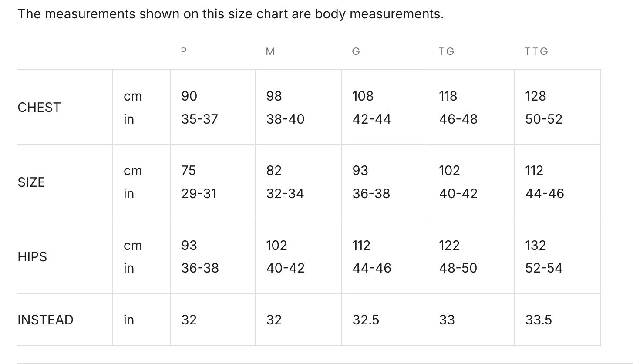Select the SIZE row label
The height and width of the screenshot is (364, 633).
coord(31,182)
